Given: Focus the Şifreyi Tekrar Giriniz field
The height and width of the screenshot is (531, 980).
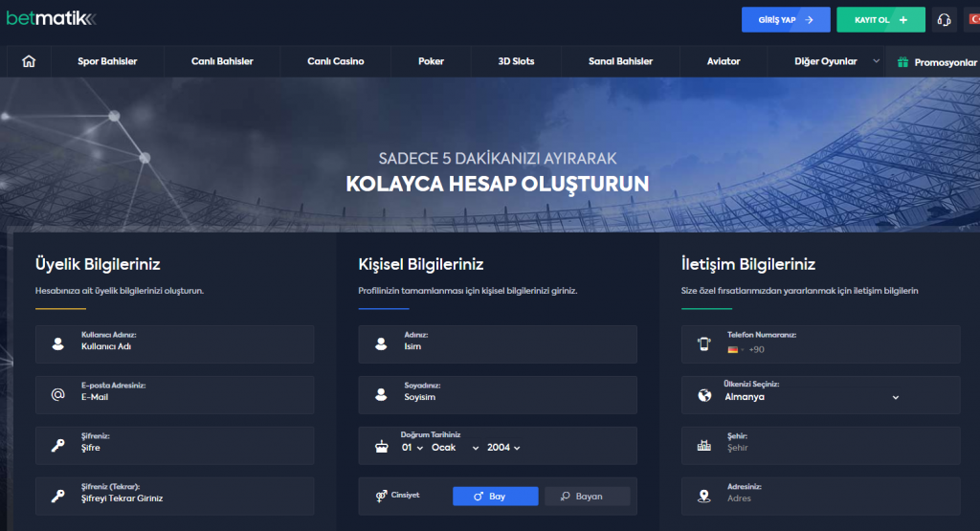Looking at the screenshot, I should point(174,496).
